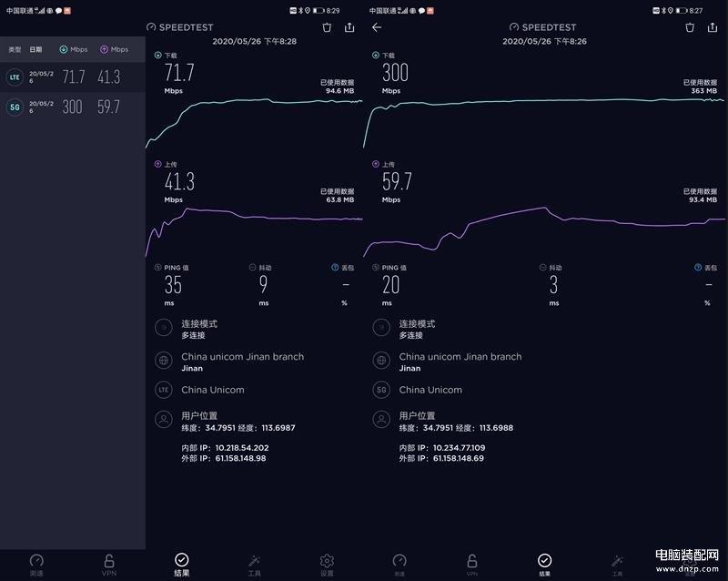
Task: Select the 5G badge in the results list
Action: [15, 107]
